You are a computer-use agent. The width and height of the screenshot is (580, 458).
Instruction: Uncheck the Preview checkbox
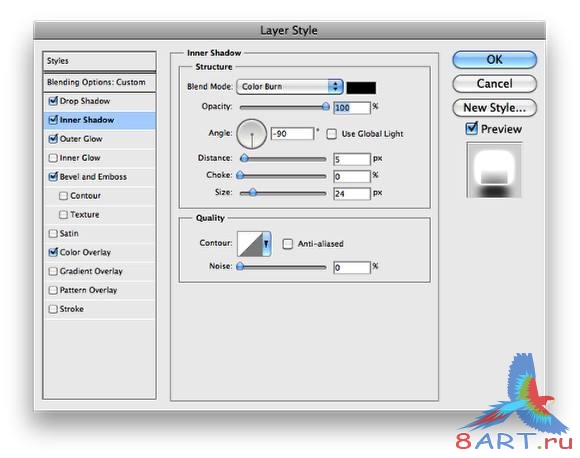(x=471, y=129)
